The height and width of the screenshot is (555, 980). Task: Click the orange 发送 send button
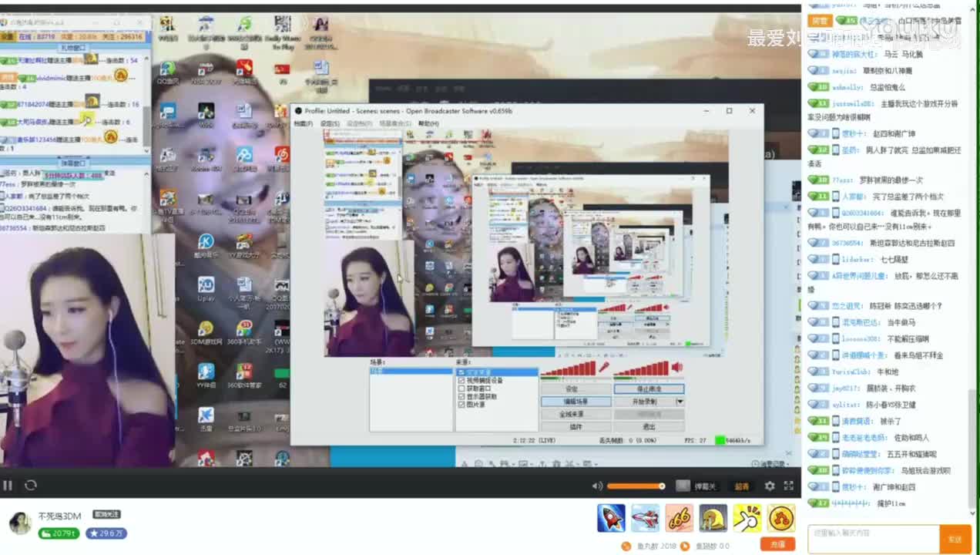(955, 539)
